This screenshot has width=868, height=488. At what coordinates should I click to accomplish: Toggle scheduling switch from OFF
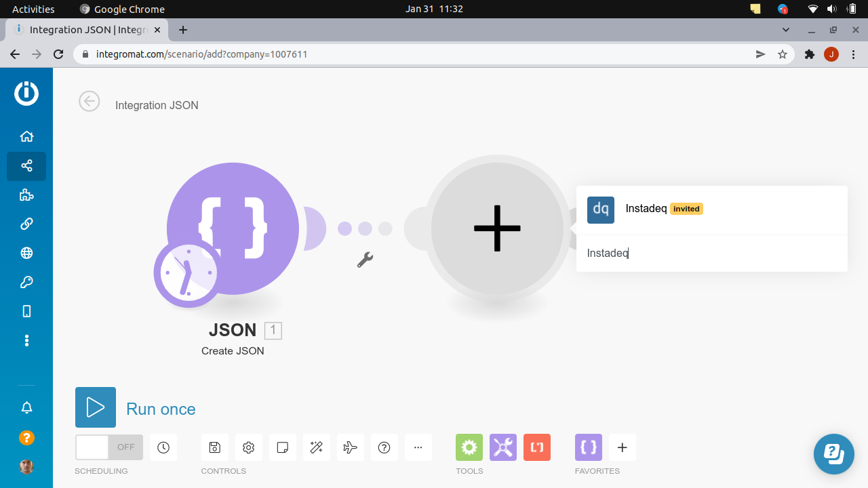pos(109,447)
